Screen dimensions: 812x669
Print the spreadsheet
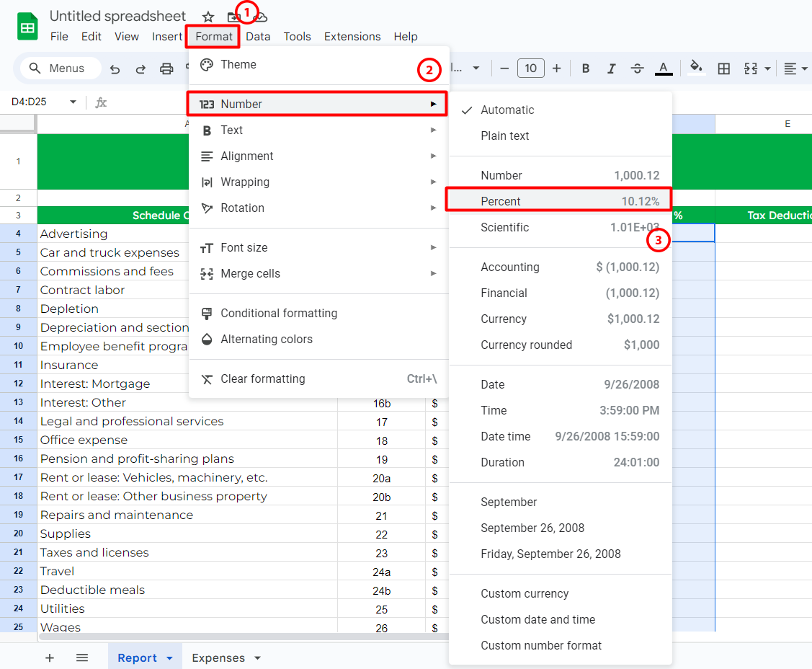click(x=166, y=68)
